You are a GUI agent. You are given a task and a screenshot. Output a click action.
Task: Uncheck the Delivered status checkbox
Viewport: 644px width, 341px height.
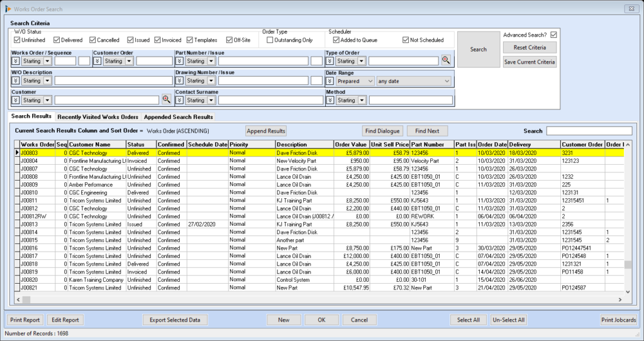pyautogui.click(x=57, y=40)
